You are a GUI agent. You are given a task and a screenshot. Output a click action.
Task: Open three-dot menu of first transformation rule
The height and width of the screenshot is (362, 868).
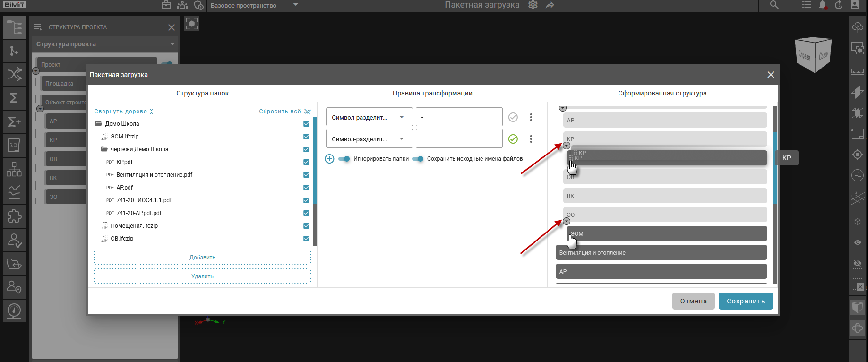(531, 117)
